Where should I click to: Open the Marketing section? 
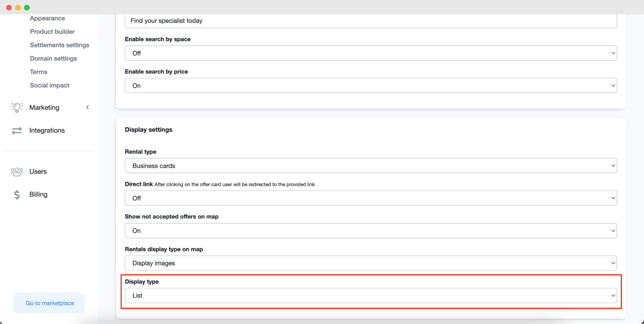(44, 108)
